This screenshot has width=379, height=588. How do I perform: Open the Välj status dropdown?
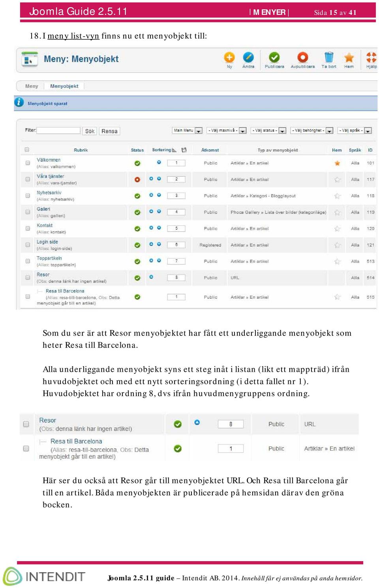pyautogui.click(x=268, y=131)
